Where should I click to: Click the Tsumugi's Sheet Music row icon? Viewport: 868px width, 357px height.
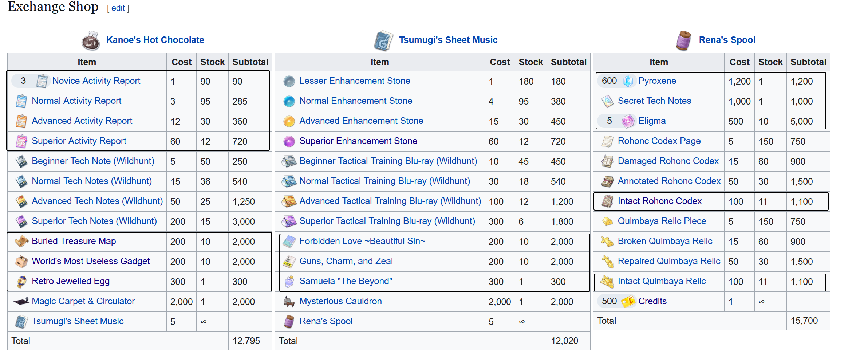21,321
